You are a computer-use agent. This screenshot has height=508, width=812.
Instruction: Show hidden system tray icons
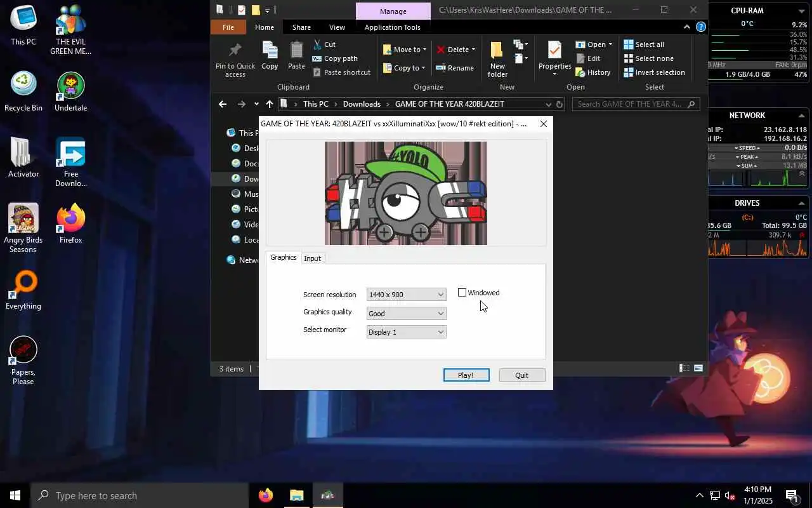(700, 495)
